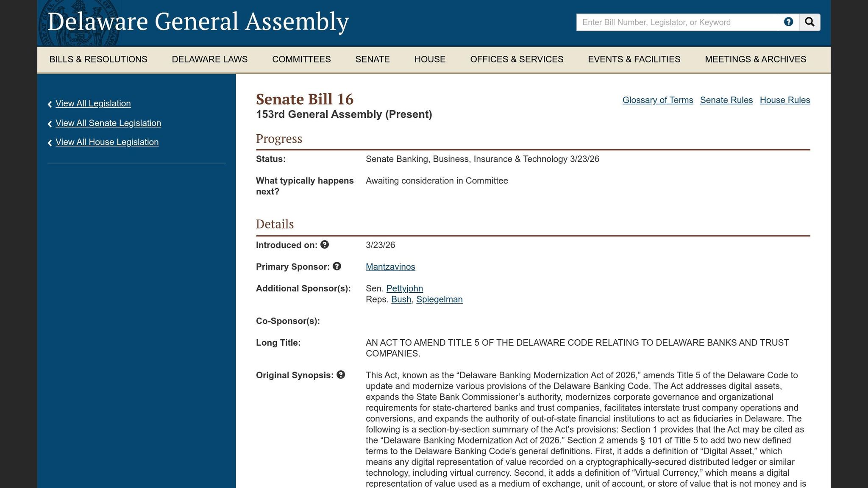Viewport: 868px width, 488px height.
Task: Select the Senate navigation tab
Action: point(373,59)
